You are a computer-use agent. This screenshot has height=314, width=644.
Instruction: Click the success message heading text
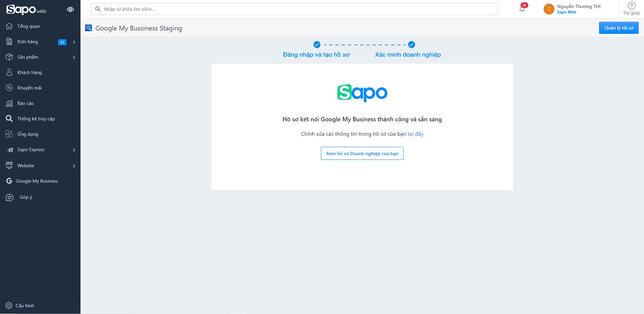pos(362,119)
